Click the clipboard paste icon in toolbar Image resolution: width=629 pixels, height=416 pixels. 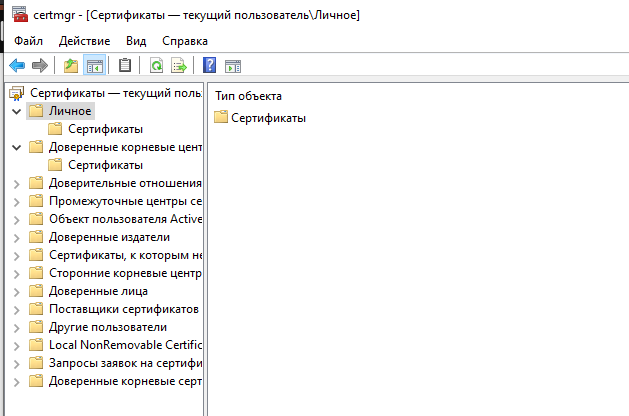tap(125, 65)
